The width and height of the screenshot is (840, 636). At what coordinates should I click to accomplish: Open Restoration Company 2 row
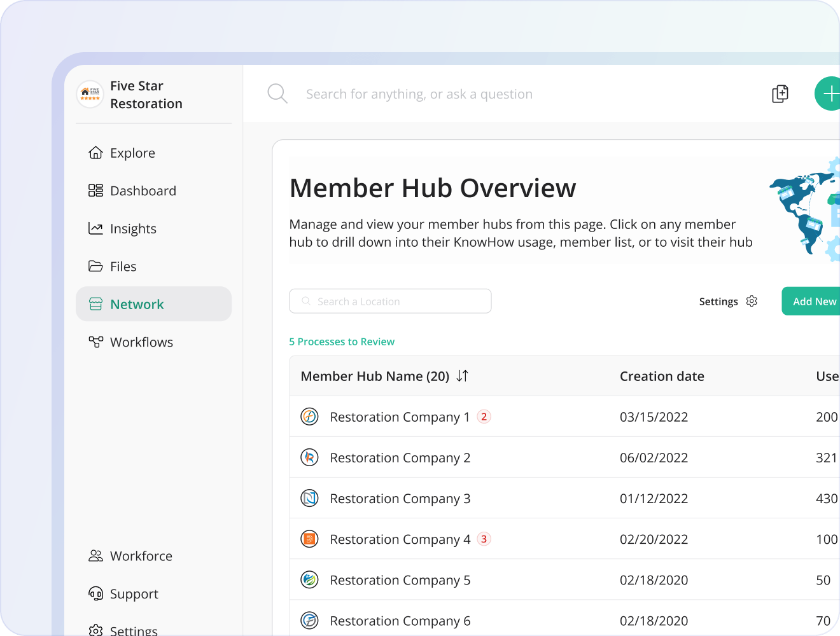tap(400, 458)
